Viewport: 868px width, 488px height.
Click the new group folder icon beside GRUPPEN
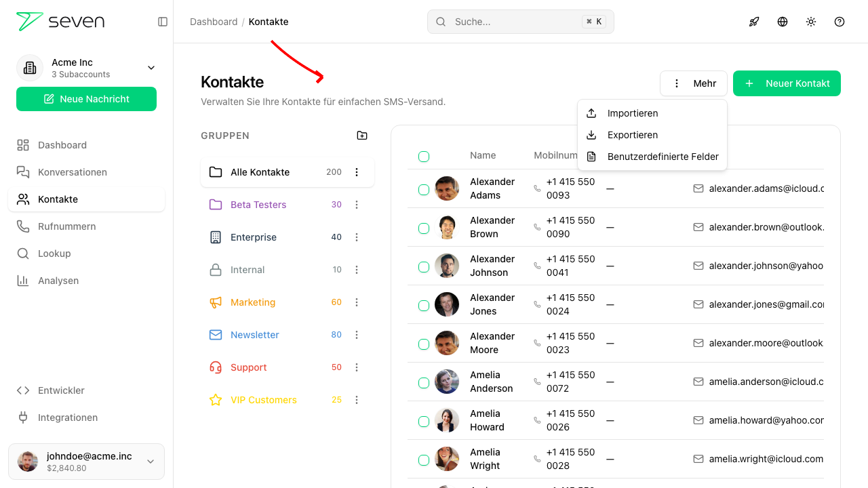tap(362, 135)
